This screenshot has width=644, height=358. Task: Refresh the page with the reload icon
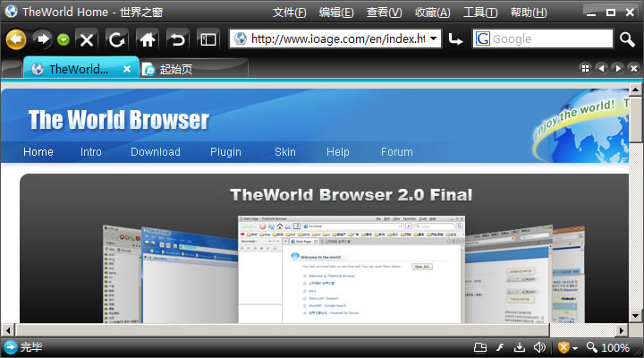pos(117,40)
